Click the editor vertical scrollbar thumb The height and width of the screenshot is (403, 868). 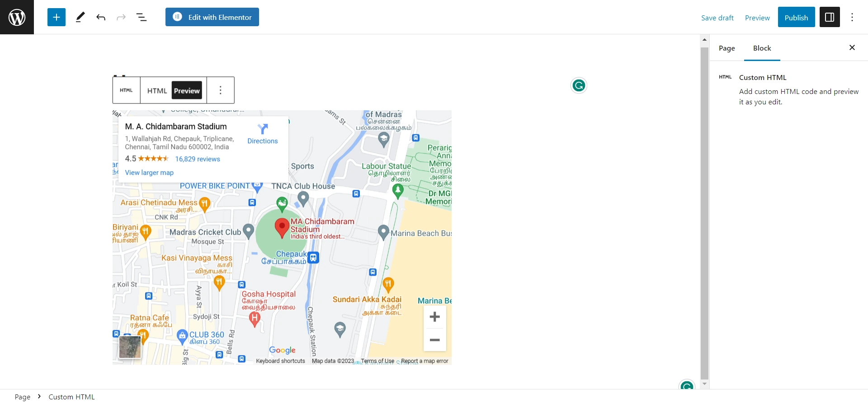pyautogui.click(x=704, y=213)
